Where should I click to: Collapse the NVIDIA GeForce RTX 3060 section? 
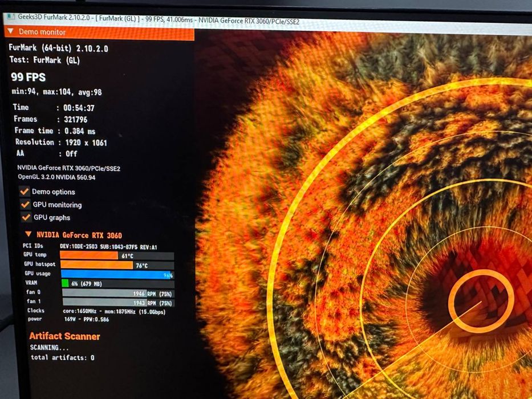(x=29, y=234)
